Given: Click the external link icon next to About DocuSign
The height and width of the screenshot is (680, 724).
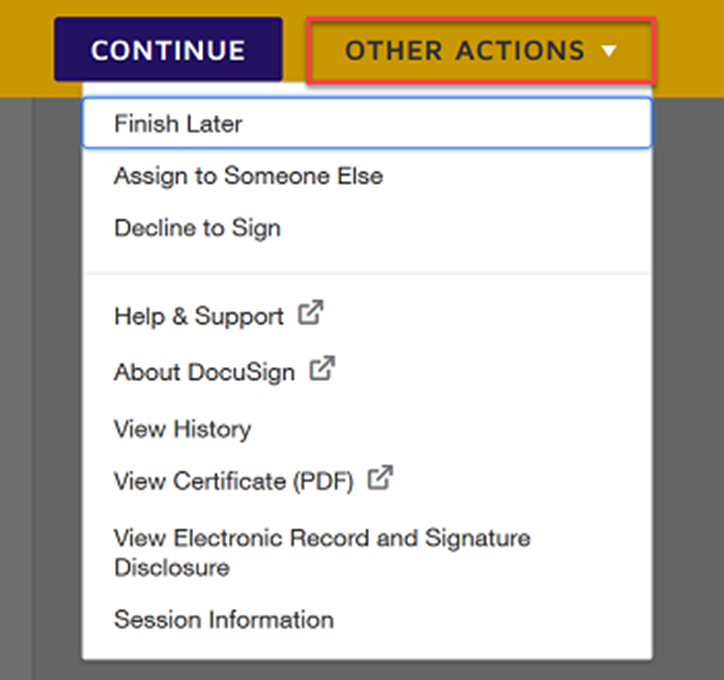Looking at the screenshot, I should 321,370.
